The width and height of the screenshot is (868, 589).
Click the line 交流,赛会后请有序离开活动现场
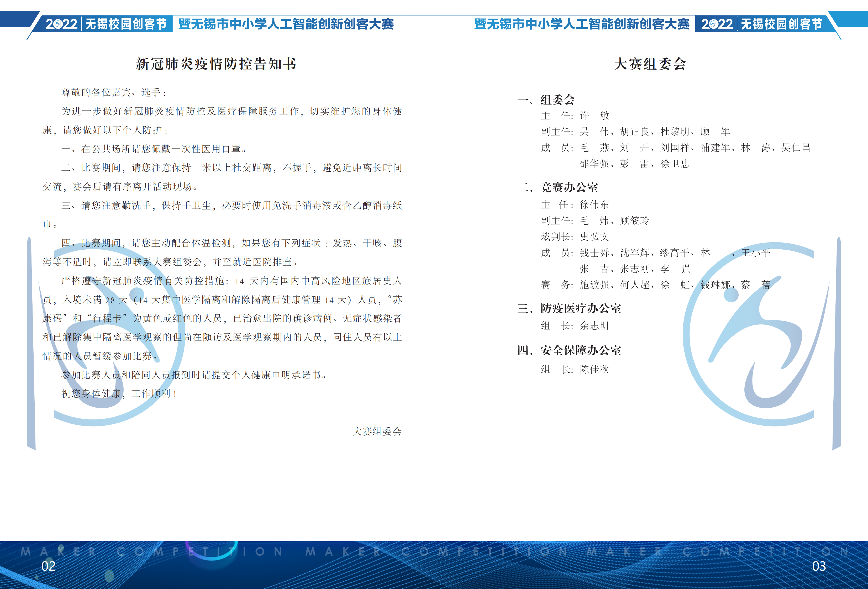120,186
